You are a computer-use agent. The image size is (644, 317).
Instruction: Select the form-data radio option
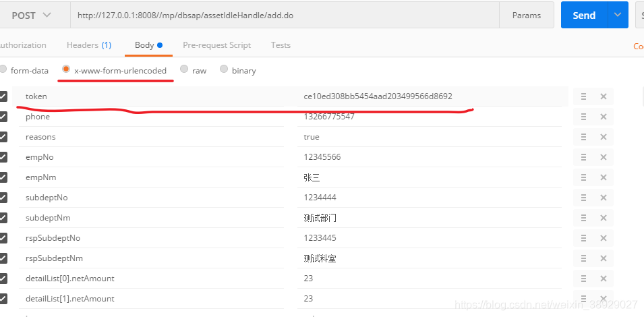click(x=3, y=69)
